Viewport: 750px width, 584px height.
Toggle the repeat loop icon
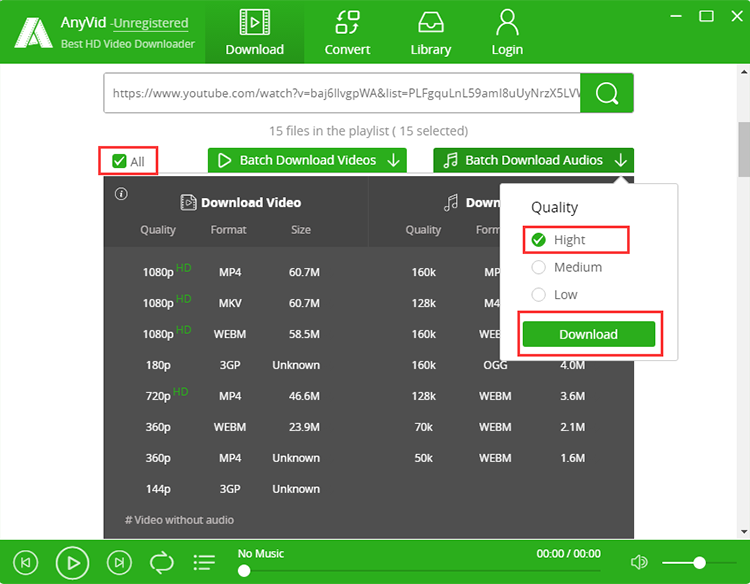click(x=162, y=562)
